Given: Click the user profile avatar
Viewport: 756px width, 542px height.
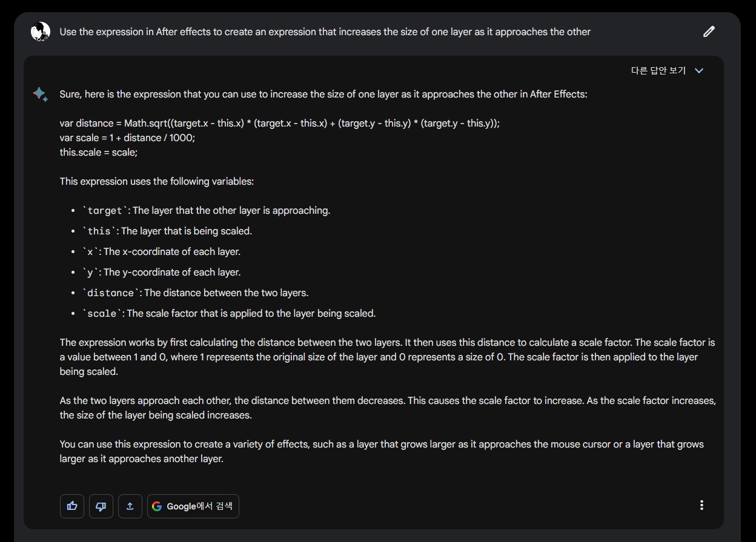Looking at the screenshot, I should pyautogui.click(x=41, y=31).
